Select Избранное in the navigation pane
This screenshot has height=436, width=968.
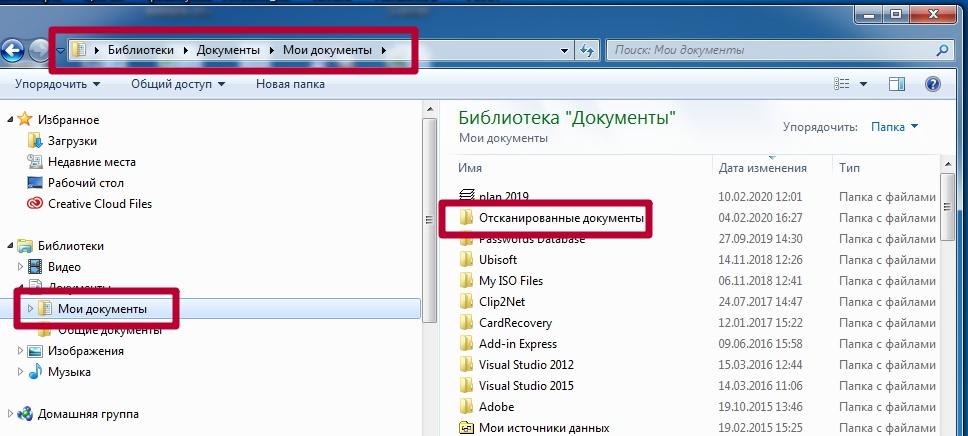click(x=68, y=120)
